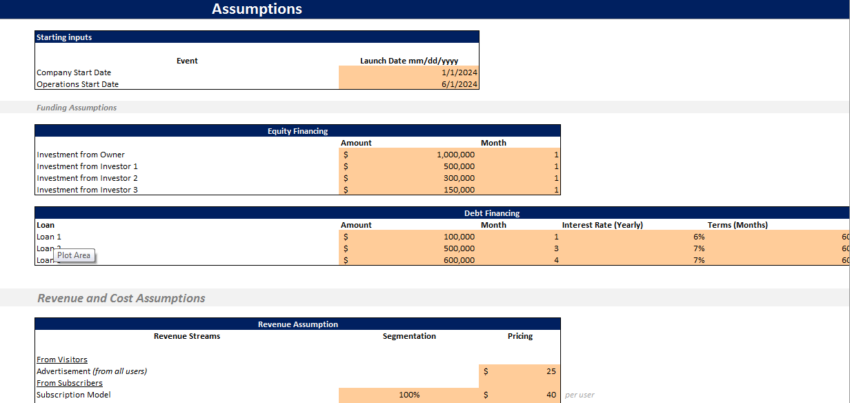850x403 pixels.
Task: Click the Pricing column header
Action: 520,336
